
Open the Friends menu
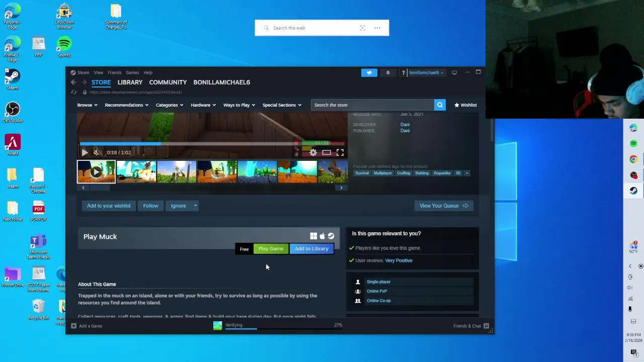coord(114,73)
